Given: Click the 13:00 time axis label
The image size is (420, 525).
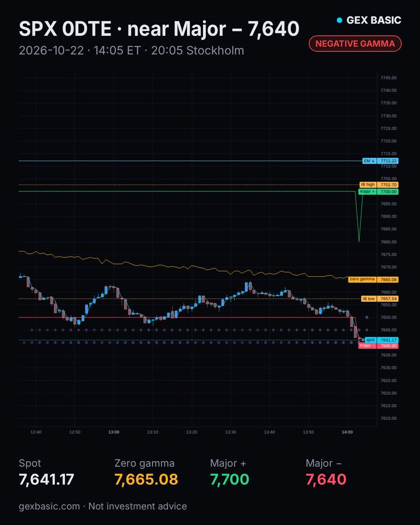Looking at the screenshot, I should coord(114,432).
